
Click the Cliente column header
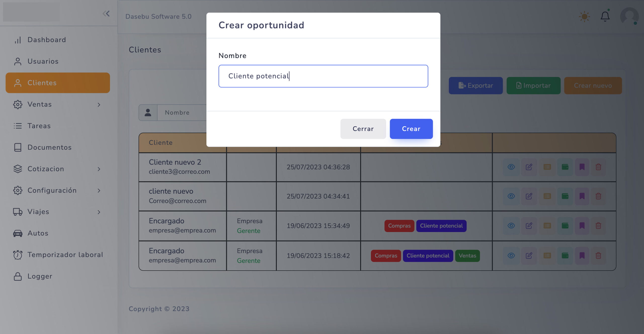coord(160,142)
